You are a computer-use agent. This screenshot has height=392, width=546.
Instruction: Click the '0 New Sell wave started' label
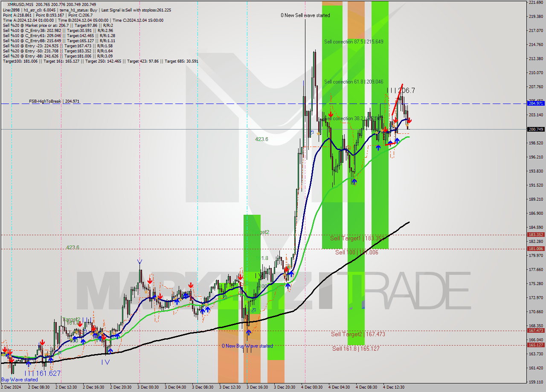[305, 15]
